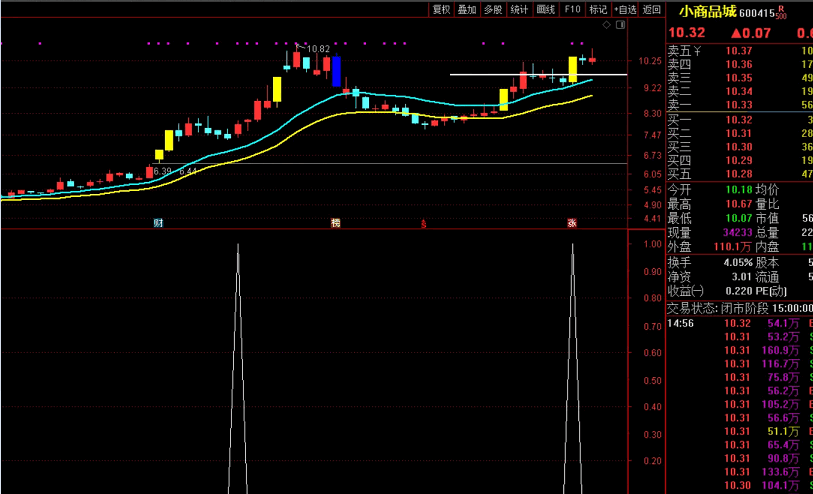Open the 多股 multi-stock view
The image size is (813, 494).
(493, 9)
